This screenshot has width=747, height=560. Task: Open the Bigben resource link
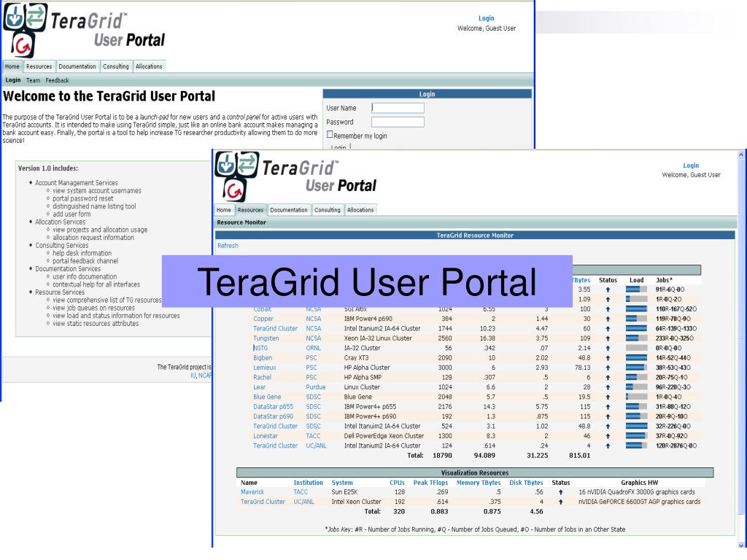point(263,358)
